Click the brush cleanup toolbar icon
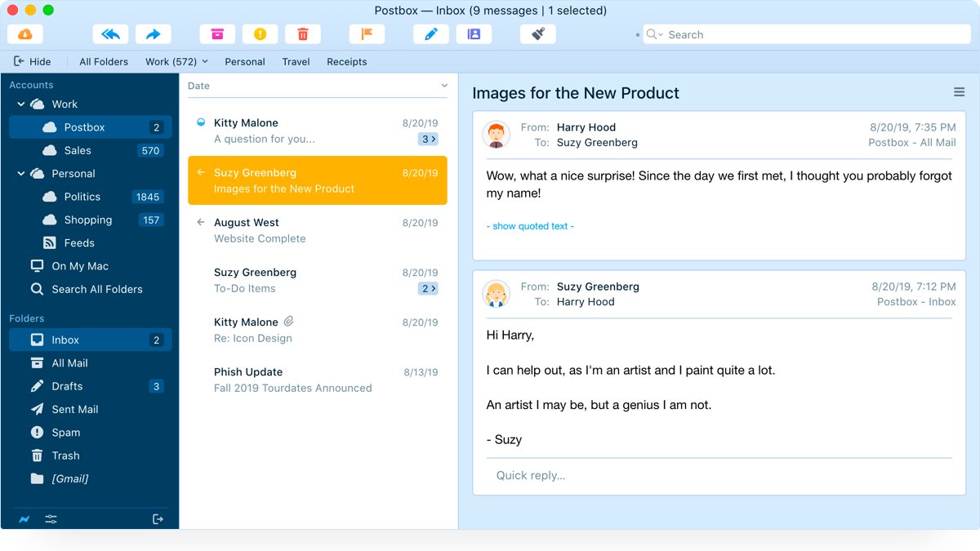The height and width of the screenshot is (551, 980). point(538,34)
